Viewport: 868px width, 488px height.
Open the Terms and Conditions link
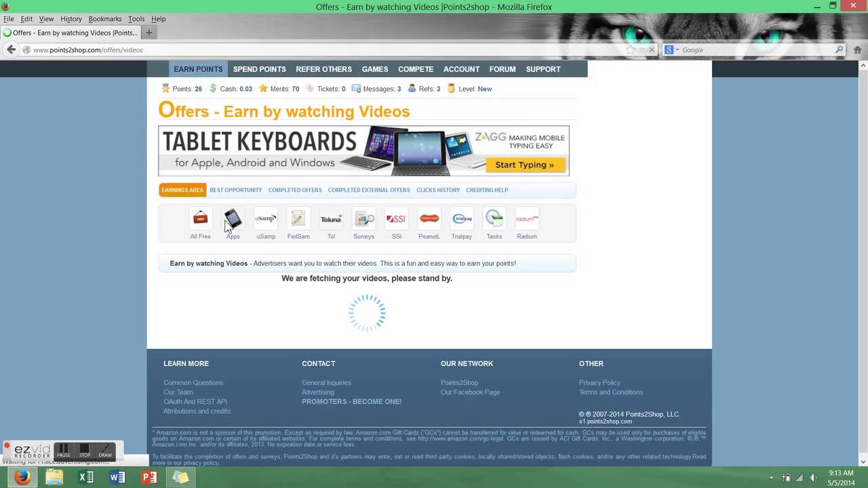(611, 392)
